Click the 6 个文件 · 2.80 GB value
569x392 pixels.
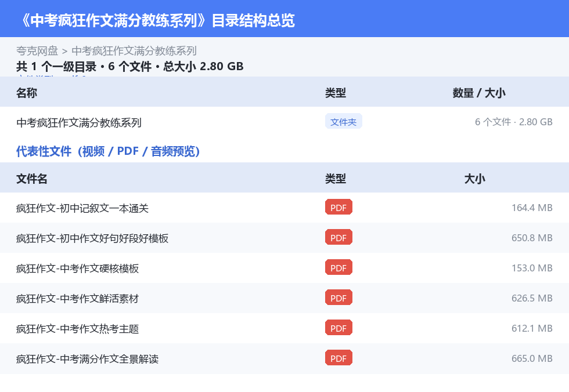pos(513,122)
